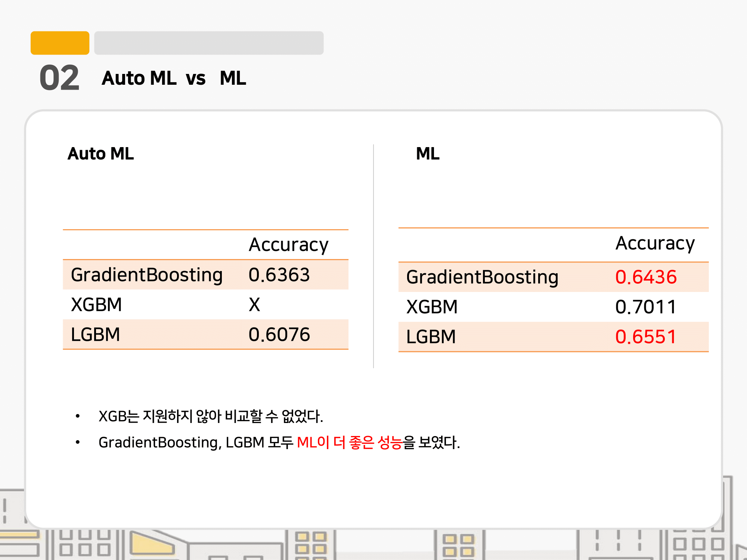Select Auto ML LGBM value 0.6076
Screen dimensions: 747x560
point(279,335)
